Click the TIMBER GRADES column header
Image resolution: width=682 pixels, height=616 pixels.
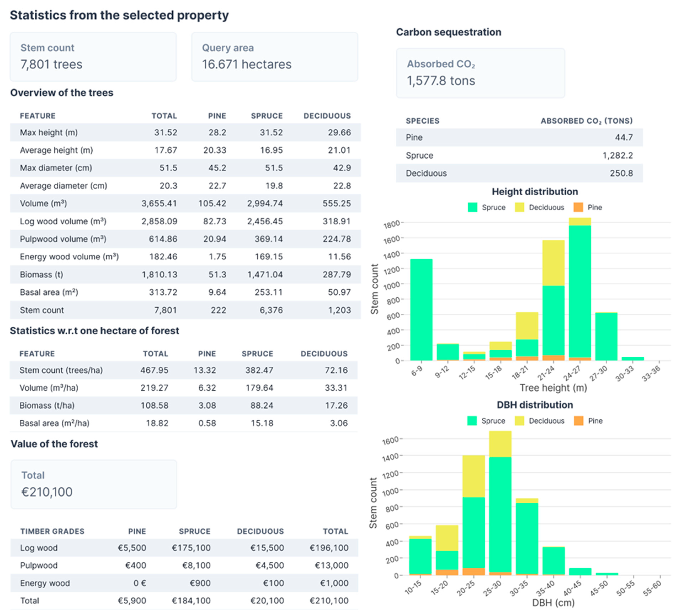coord(52,531)
